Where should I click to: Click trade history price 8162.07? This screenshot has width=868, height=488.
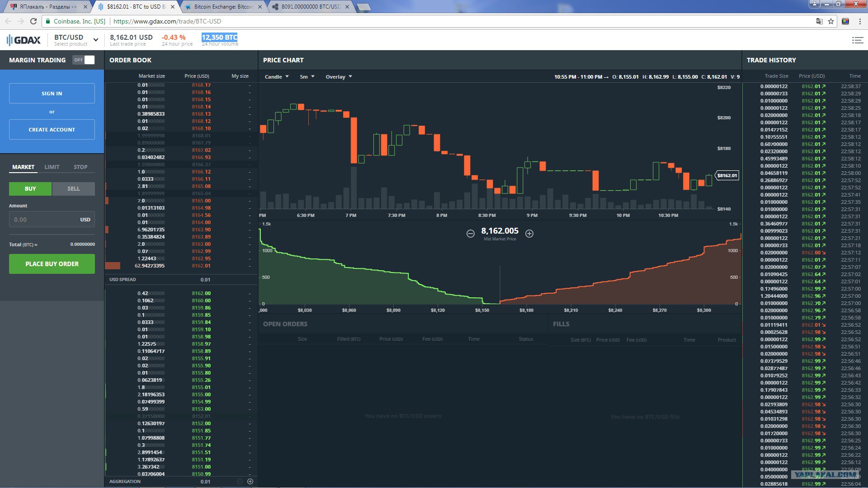[x=813, y=267]
